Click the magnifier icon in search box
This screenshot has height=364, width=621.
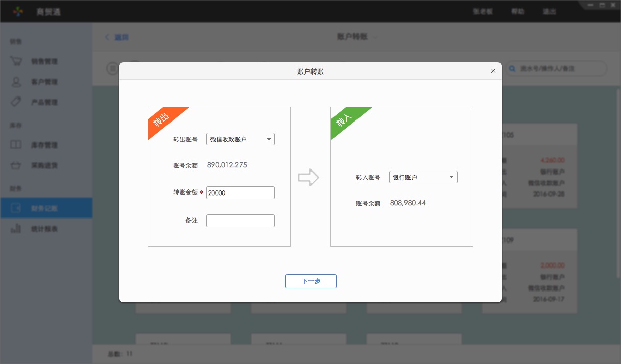coord(511,68)
